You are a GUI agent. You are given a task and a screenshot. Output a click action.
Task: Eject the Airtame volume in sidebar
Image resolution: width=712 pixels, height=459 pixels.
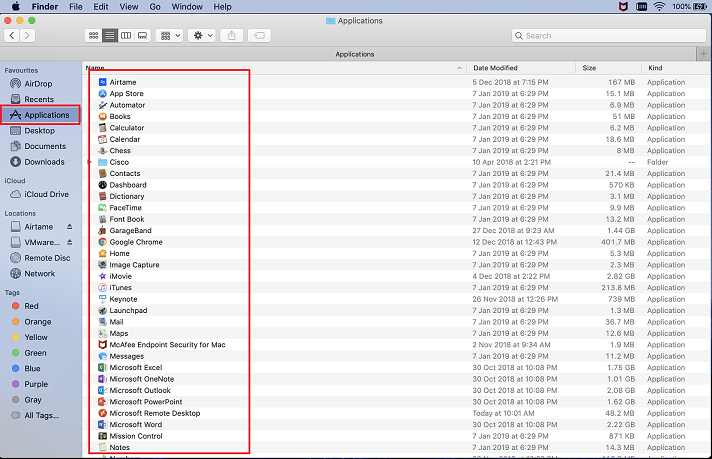tap(70, 227)
